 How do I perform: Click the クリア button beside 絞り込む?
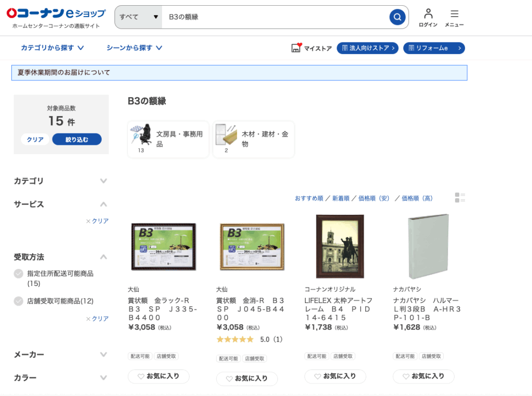point(35,139)
